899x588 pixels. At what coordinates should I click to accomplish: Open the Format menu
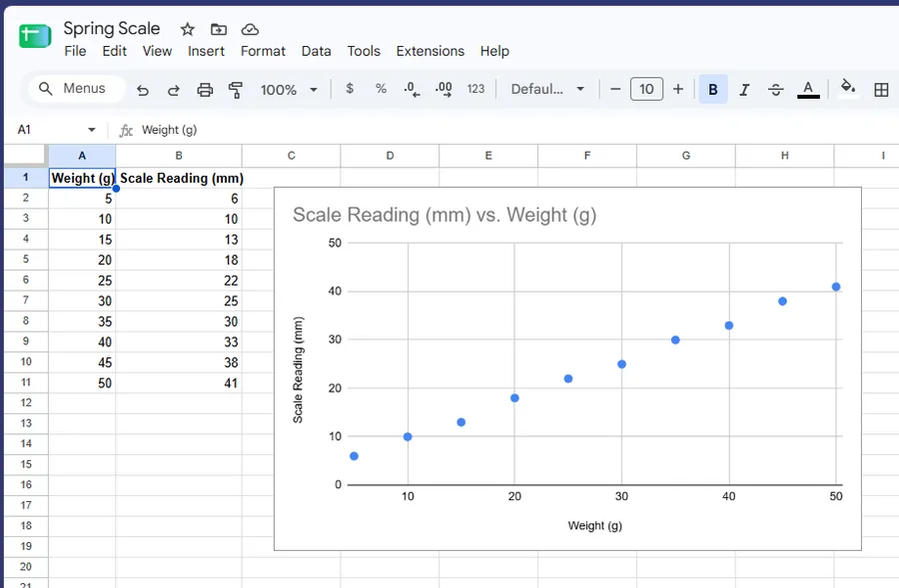pos(263,51)
